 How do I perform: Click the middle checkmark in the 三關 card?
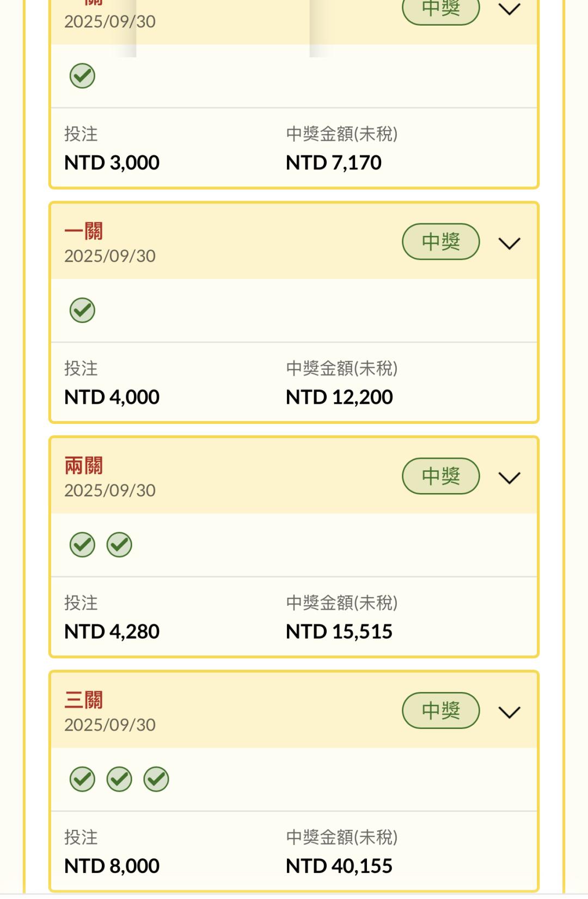click(119, 779)
